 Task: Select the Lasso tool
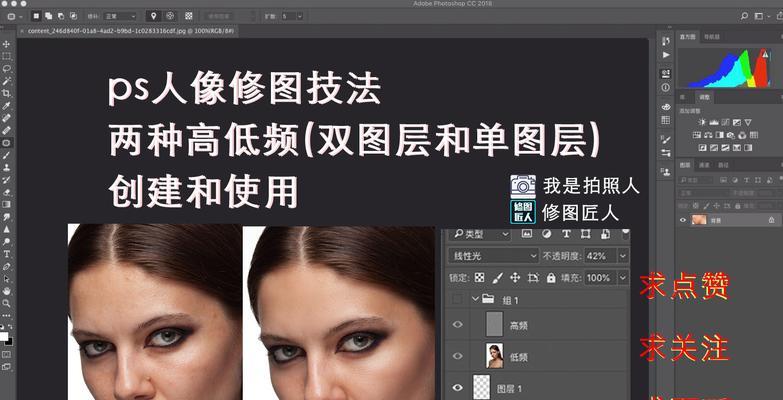tap(7, 68)
